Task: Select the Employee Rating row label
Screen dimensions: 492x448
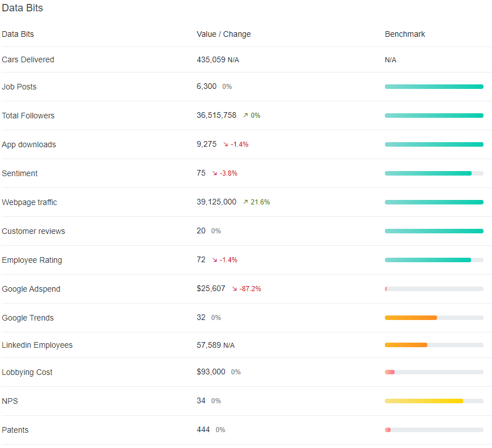Action: pos(32,260)
